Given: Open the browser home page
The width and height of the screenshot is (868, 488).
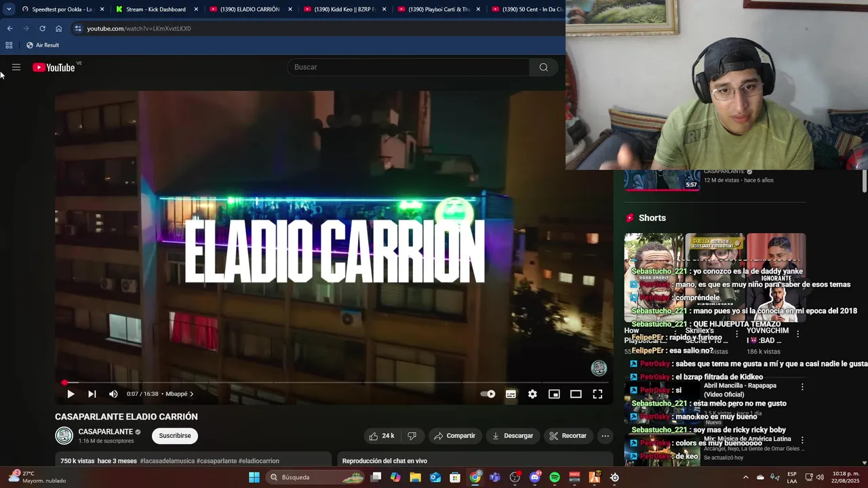Looking at the screenshot, I should click(58, 28).
